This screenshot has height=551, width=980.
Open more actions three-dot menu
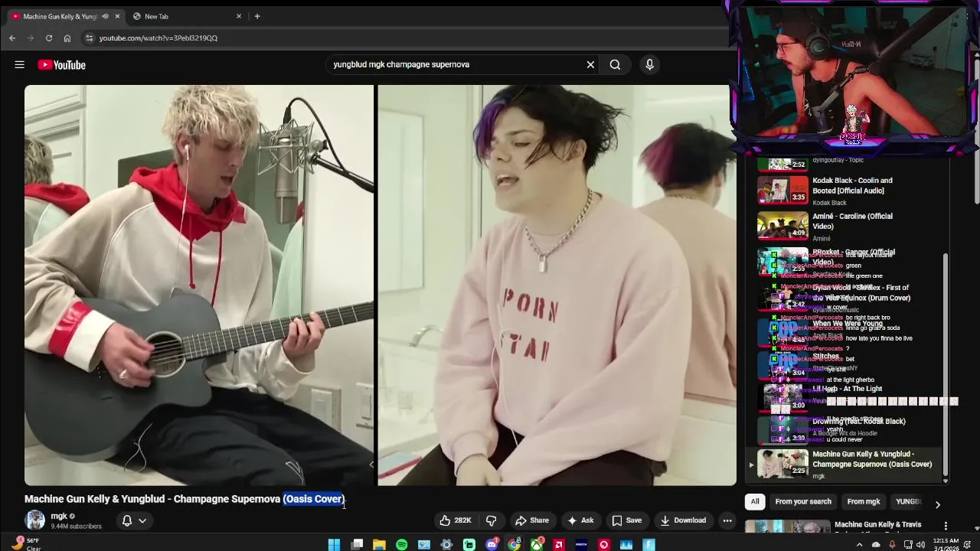[727, 520]
